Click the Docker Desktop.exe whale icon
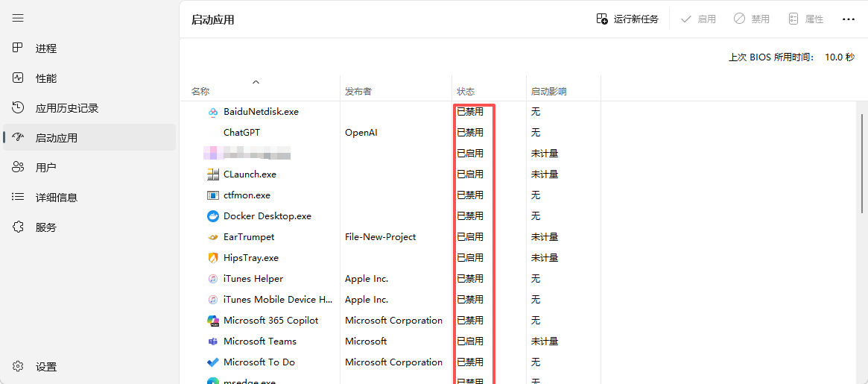Image resolution: width=868 pixels, height=384 pixels. coord(213,216)
